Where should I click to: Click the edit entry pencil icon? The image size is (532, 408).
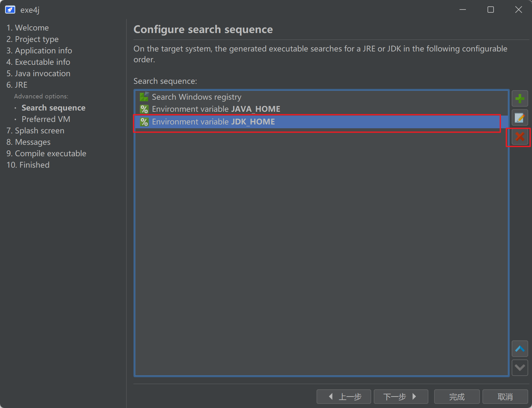(520, 118)
